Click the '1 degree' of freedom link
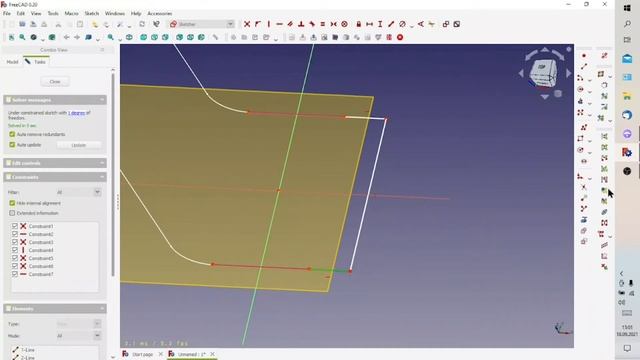The width and height of the screenshot is (640, 360). 76,113
